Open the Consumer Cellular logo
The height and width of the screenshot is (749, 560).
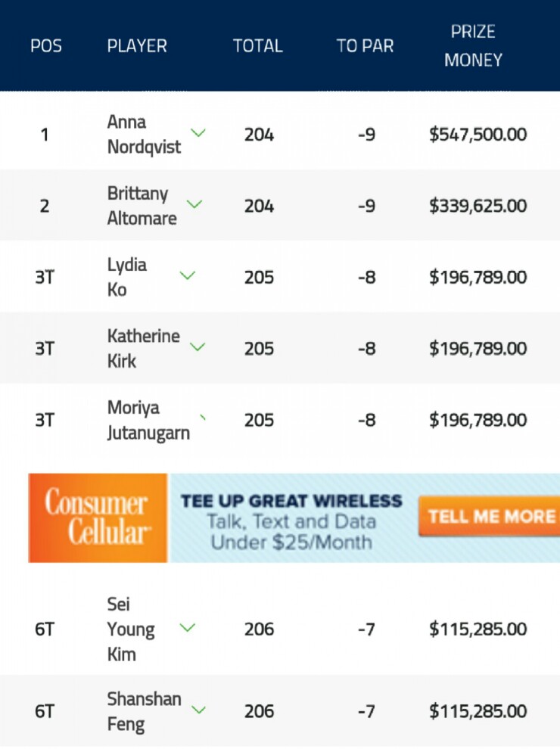(98, 517)
